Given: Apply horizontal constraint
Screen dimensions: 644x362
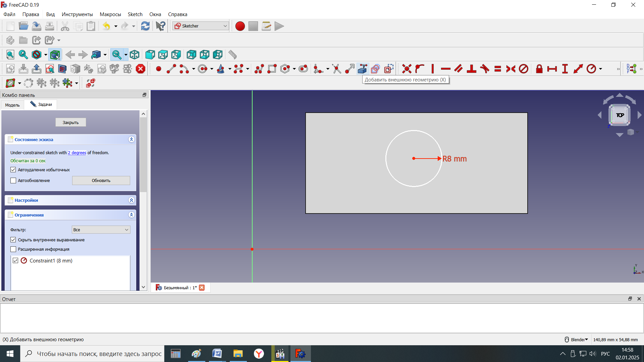Looking at the screenshot, I should (445, 69).
